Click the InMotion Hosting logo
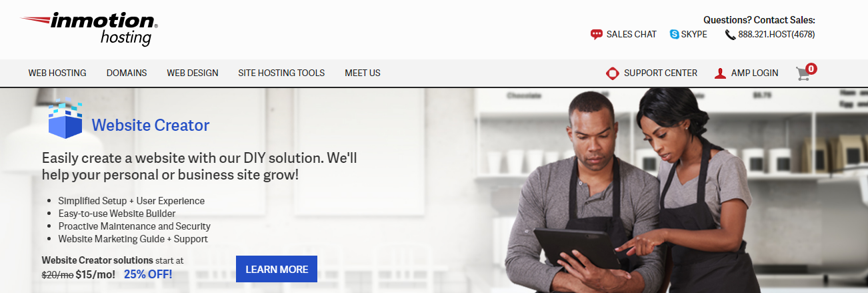Image resolution: width=868 pixels, height=293 pixels. point(89,29)
